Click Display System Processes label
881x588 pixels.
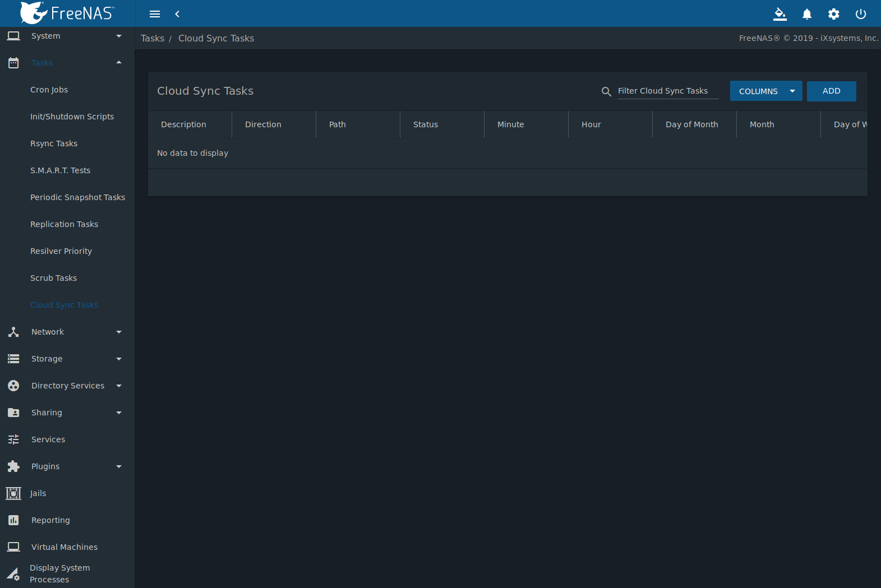click(x=59, y=573)
